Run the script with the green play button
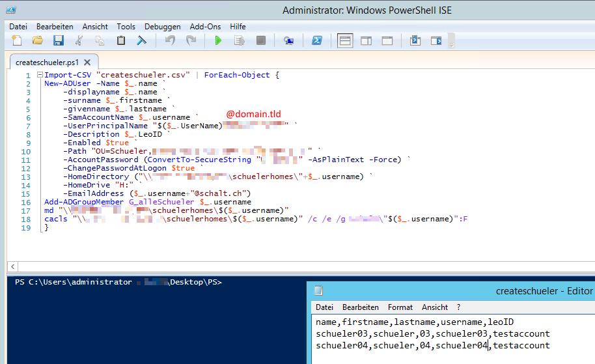 [x=218, y=40]
